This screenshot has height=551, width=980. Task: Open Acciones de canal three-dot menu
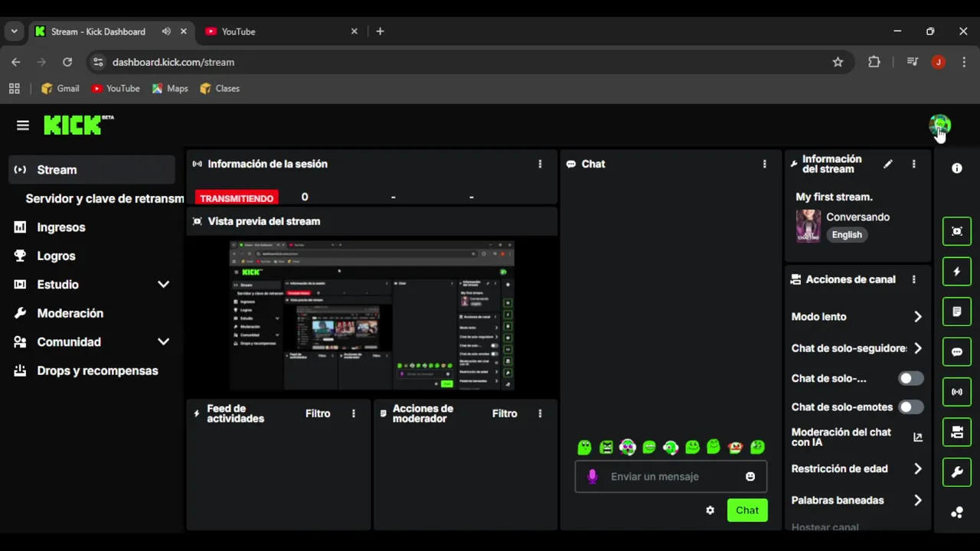point(913,279)
